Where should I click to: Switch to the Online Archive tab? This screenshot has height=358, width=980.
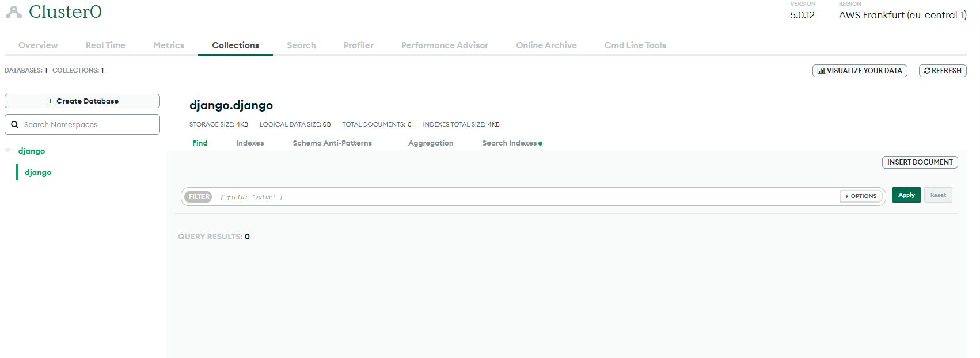pos(546,45)
